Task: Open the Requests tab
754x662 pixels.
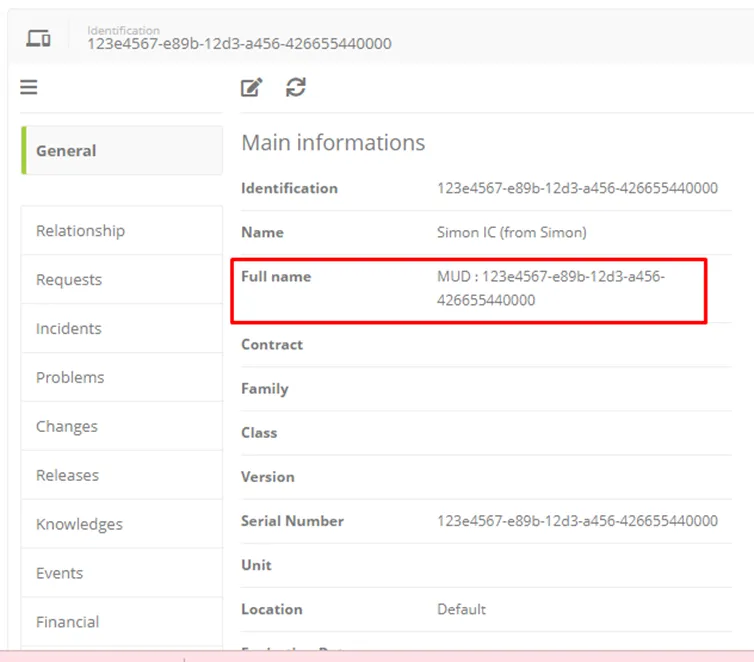Action: (x=122, y=279)
